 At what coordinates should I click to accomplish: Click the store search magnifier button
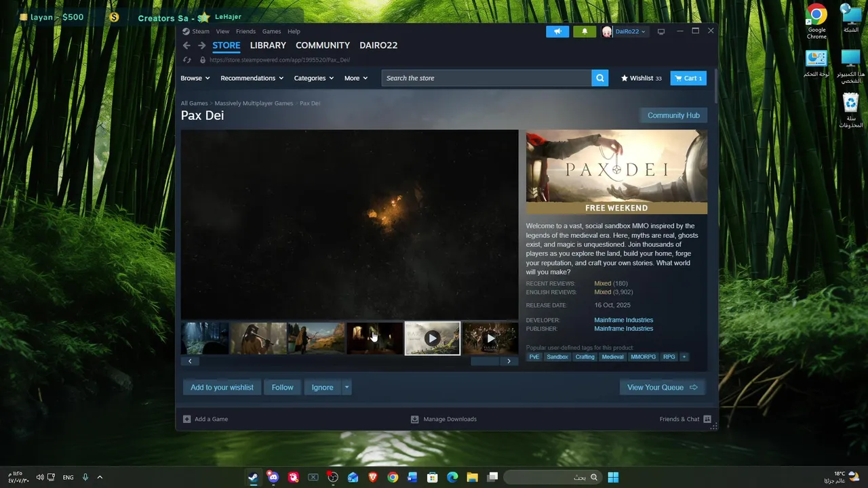[599, 78]
